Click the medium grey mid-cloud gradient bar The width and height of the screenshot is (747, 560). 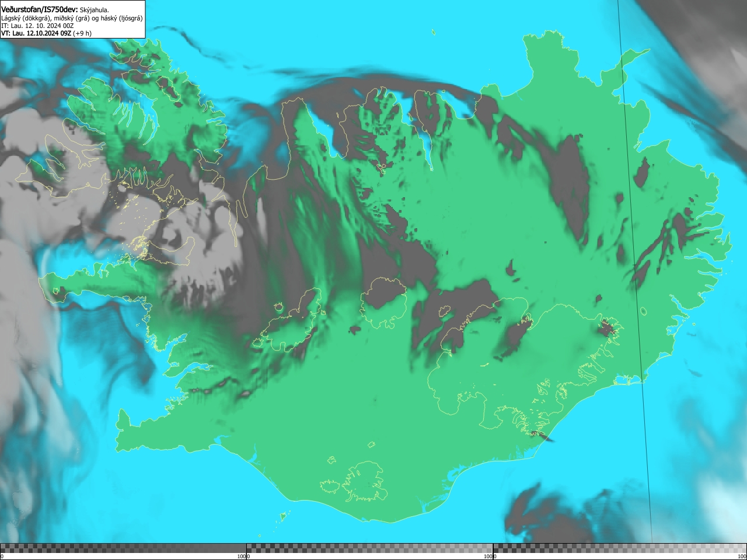point(369,548)
